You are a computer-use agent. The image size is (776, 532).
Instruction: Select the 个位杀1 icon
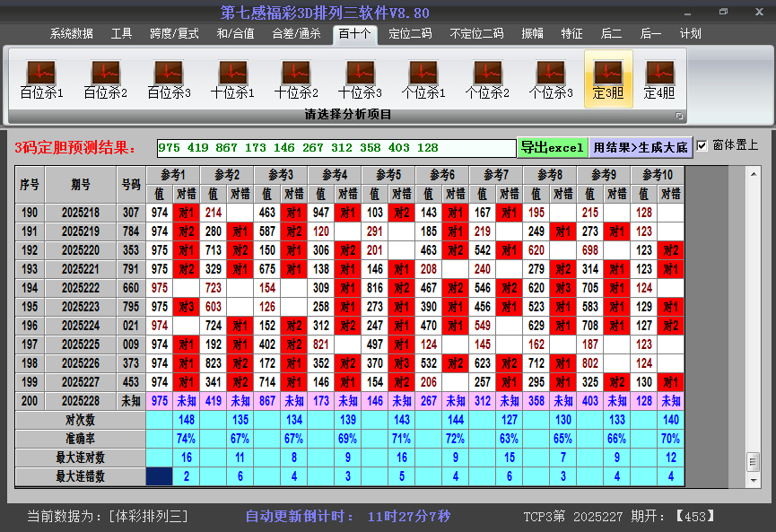tap(423, 79)
